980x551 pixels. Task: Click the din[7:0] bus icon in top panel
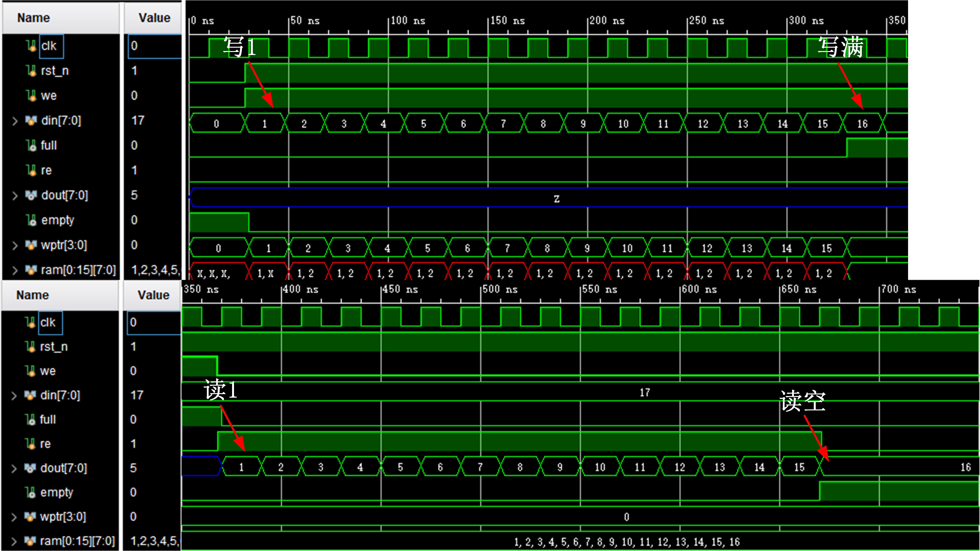pyautogui.click(x=31, y=121)
